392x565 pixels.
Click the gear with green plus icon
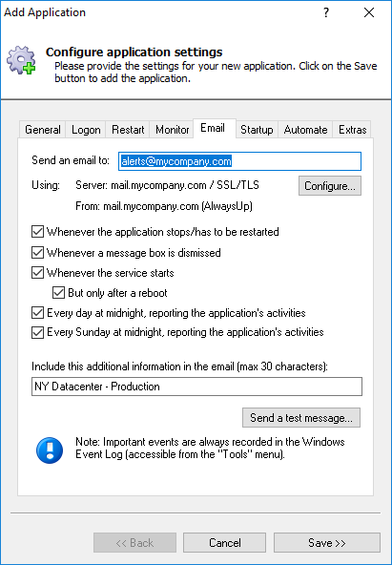coord(21,60)
